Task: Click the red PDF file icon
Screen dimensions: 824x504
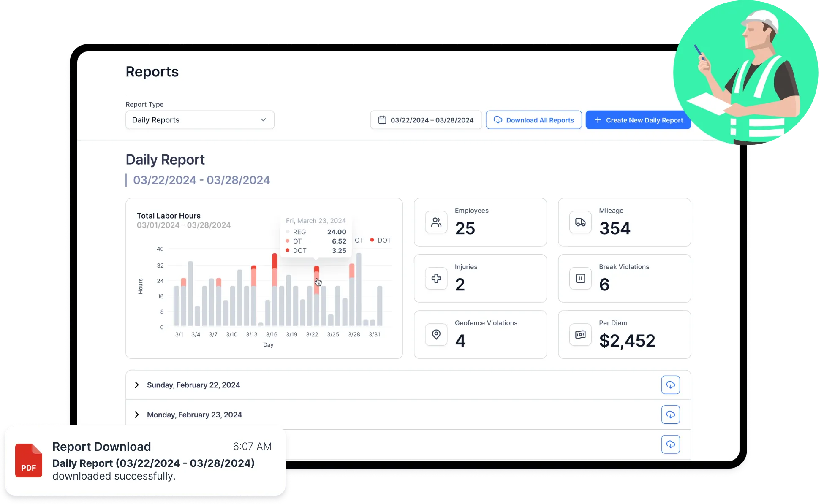Action: [x=29, y=461]
